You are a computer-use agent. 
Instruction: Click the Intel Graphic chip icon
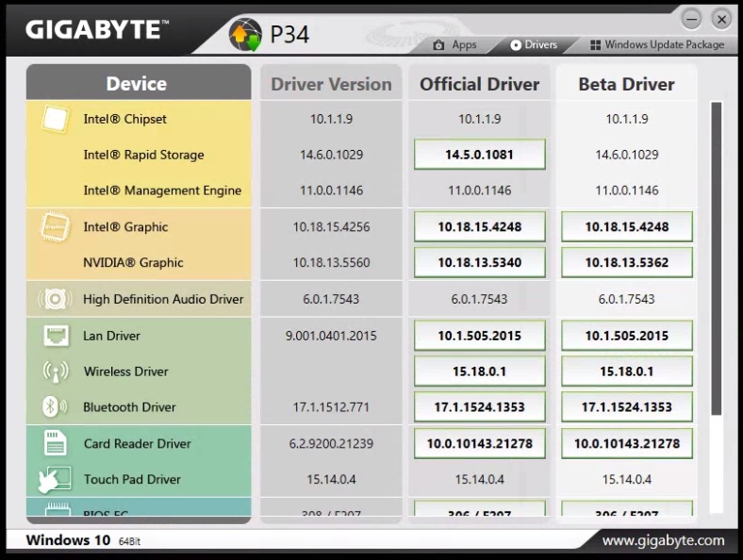click(55, 227)
